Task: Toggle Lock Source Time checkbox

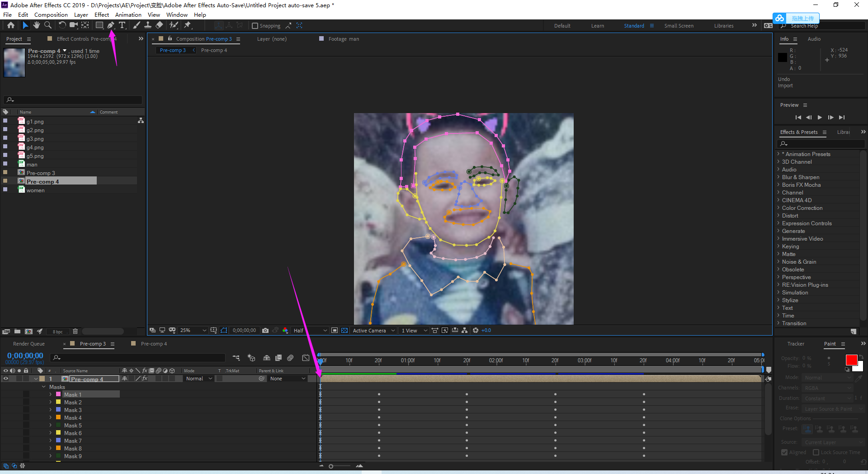Action: point(816,452)
